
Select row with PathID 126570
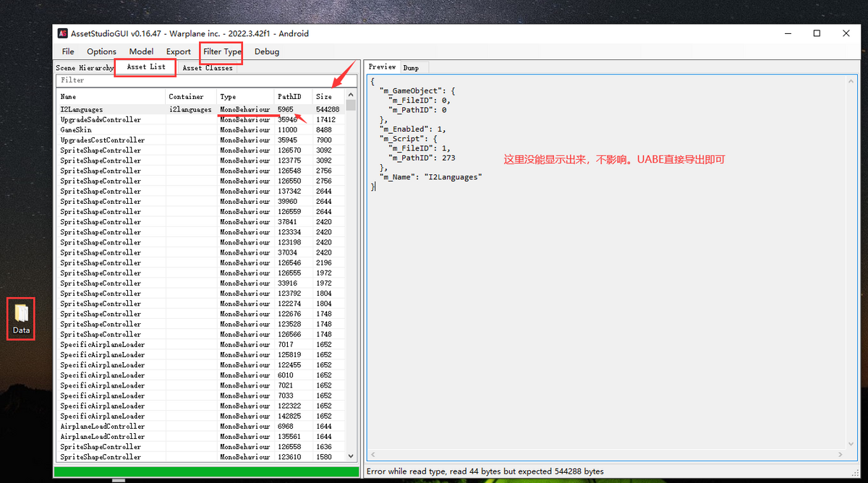[201, 150]
